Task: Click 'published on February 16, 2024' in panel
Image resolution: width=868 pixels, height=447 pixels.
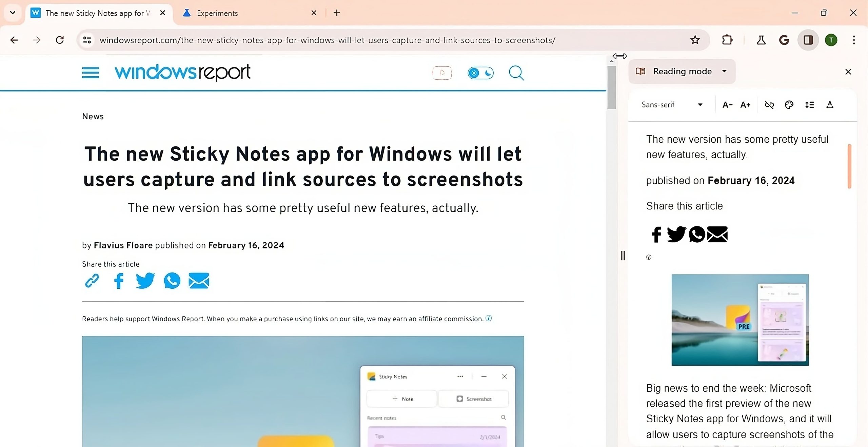Action: (720, 181)
